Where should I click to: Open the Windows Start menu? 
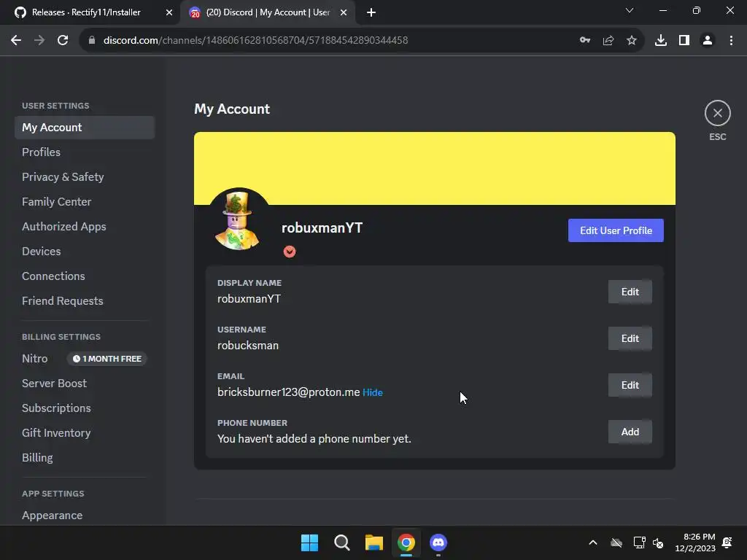pyautogui.click(x=309, y=542)
